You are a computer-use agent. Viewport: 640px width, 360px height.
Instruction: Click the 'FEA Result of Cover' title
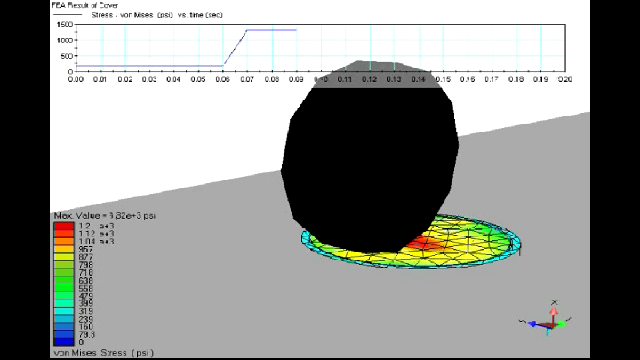pyautogui.click(x=84, y=5)
